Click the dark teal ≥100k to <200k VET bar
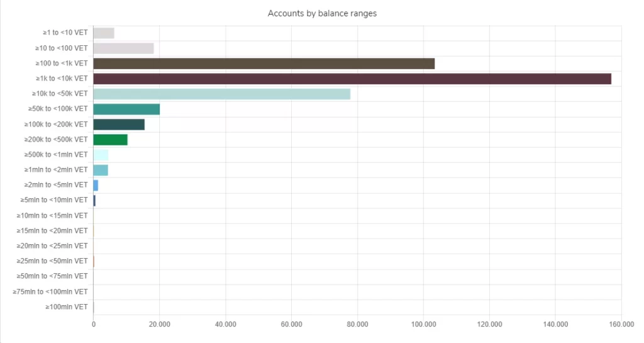This screenshot has height=343, width=644. tap(119, 125)
